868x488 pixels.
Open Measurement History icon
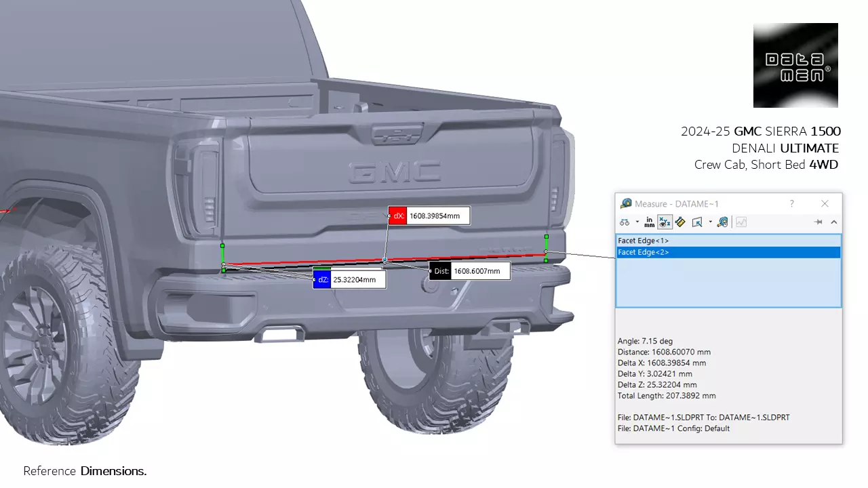coord(723,222)
